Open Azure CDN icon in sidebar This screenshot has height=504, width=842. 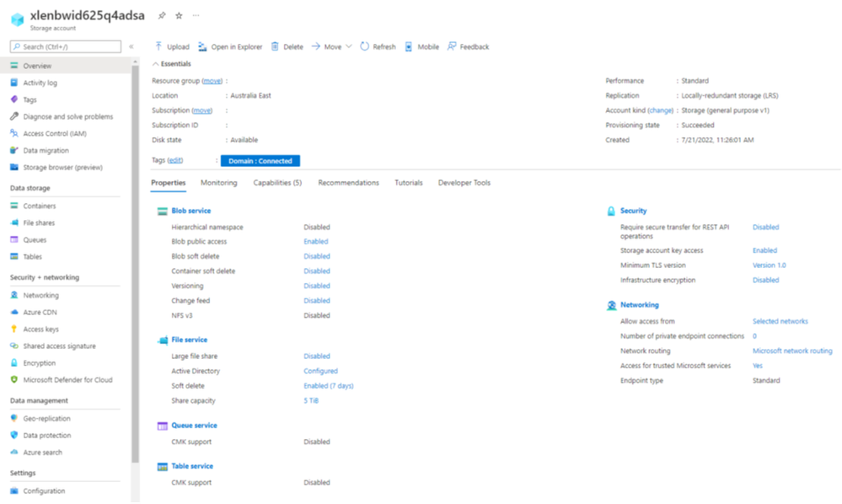click(x=14, y=312)
